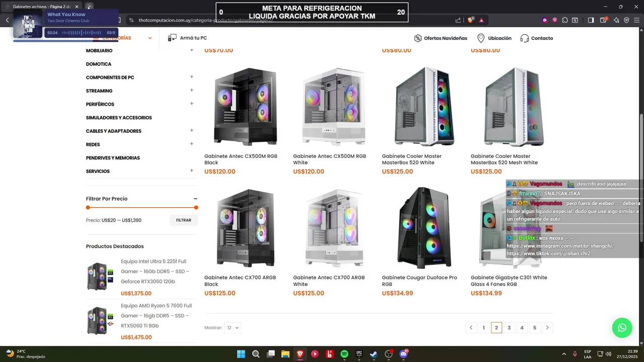Open Discord from the taskbar
The image size is (644, 362).
coord(404,354)
